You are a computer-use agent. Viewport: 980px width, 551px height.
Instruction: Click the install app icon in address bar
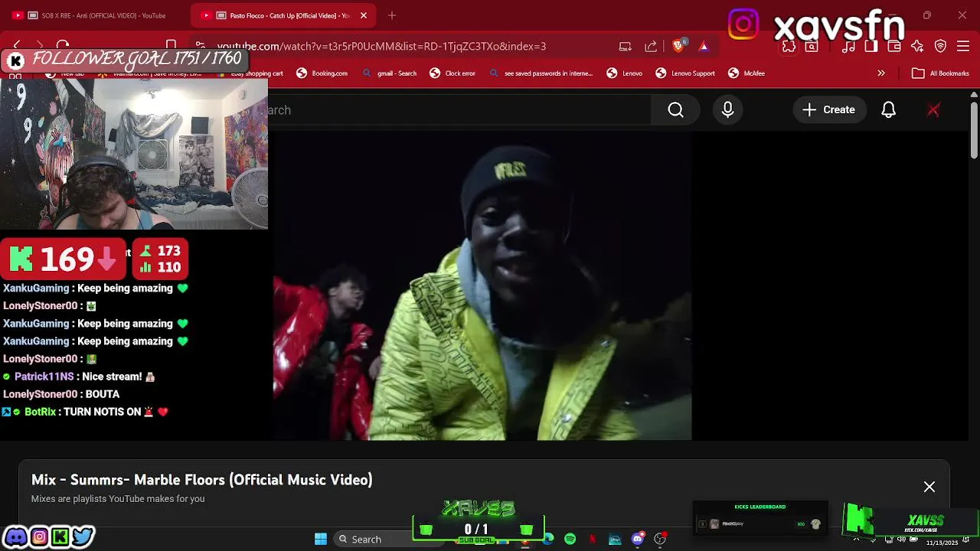coord(626,47)
